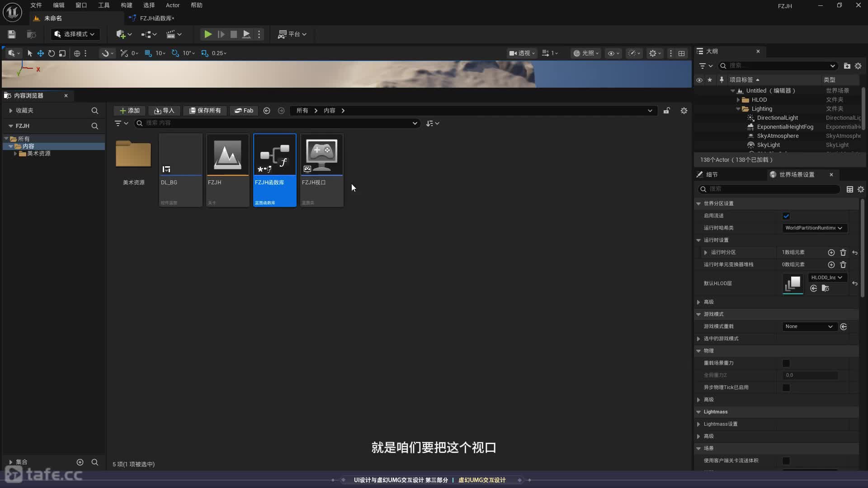The width and height of the screenshot is (868, 488).
Task: Enable the 异步物理Tick已启用 checkbox
Action: click(x=786, y=388)
